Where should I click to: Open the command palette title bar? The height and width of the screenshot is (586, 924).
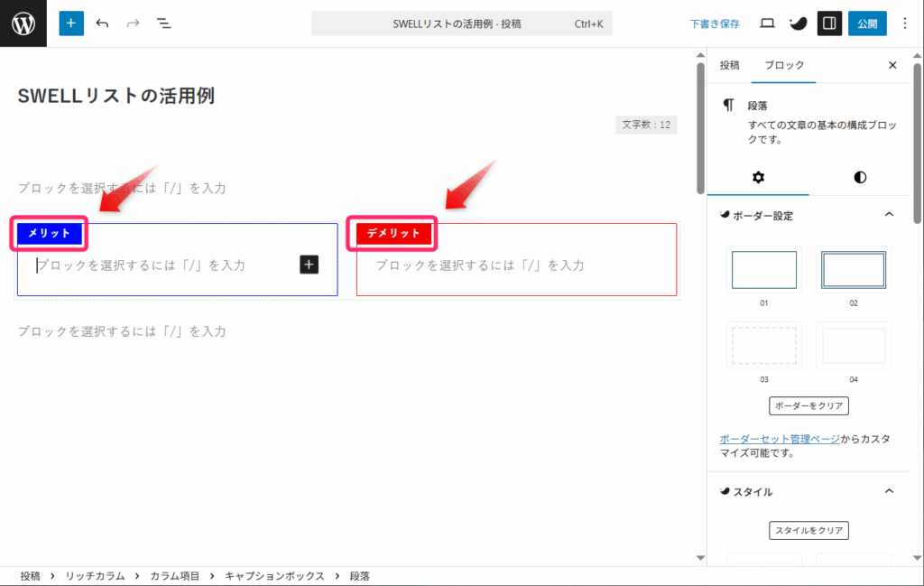coord(461,23)
